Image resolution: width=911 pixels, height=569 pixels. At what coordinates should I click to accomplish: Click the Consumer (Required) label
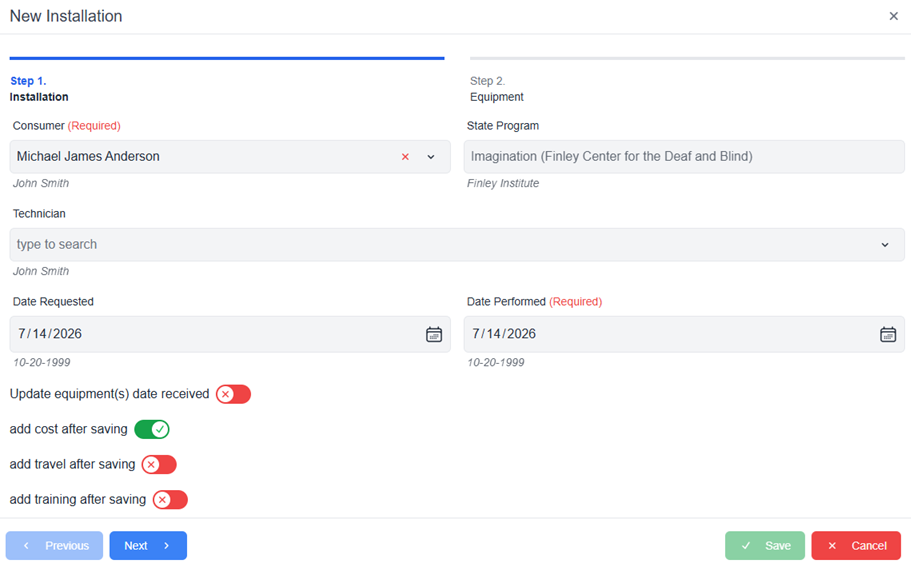(x=67, y=126)
